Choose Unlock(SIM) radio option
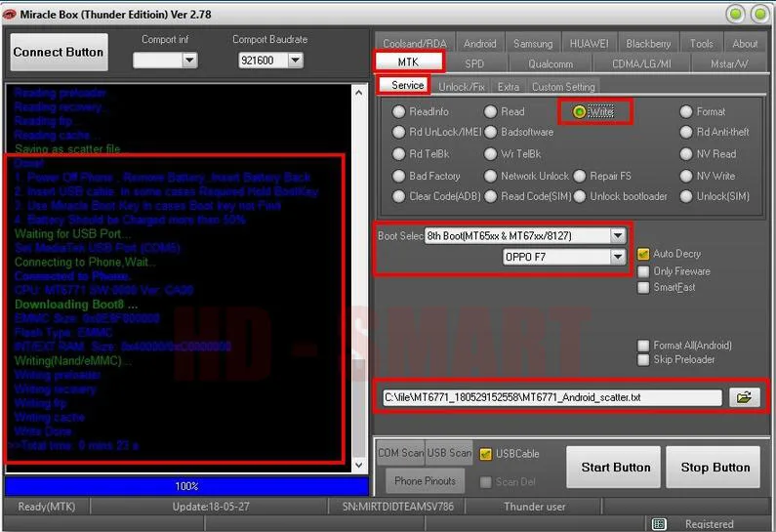The width and height of the screenshot is (776, 532). click(x=686, y=196)
